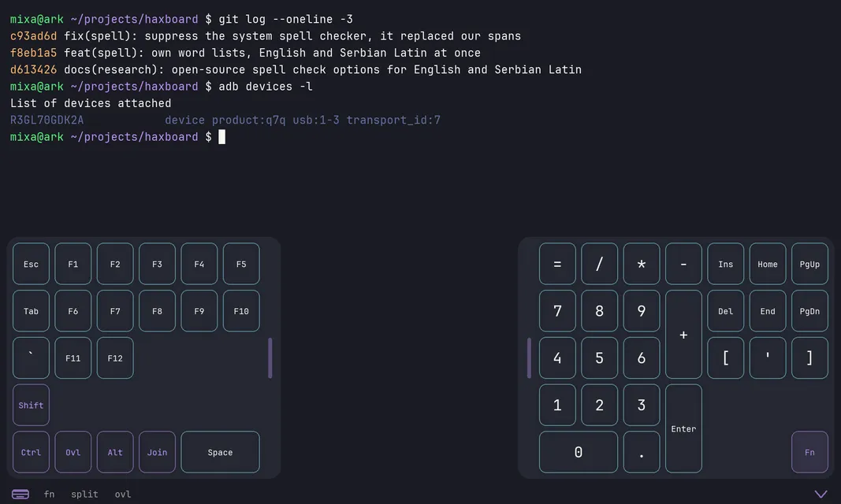Click the terminal prompt cursor
Image resolution: width=841 pixels, height=504 pixels.
[x=222, y=136]
